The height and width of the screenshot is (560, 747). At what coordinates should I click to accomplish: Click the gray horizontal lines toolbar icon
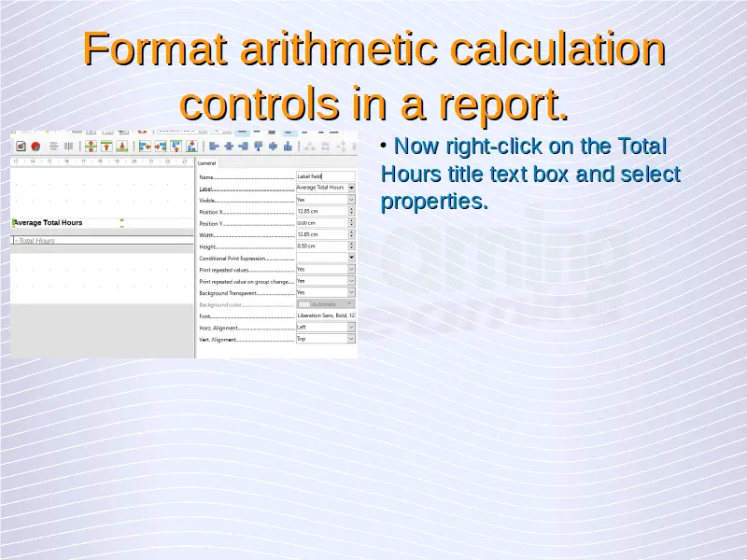53,147
